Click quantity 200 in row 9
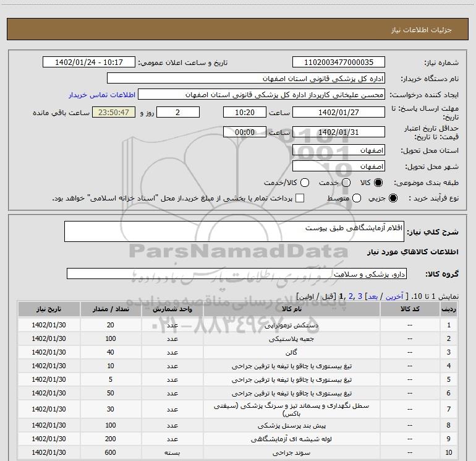The image size is (476, 461). [111, 439]
